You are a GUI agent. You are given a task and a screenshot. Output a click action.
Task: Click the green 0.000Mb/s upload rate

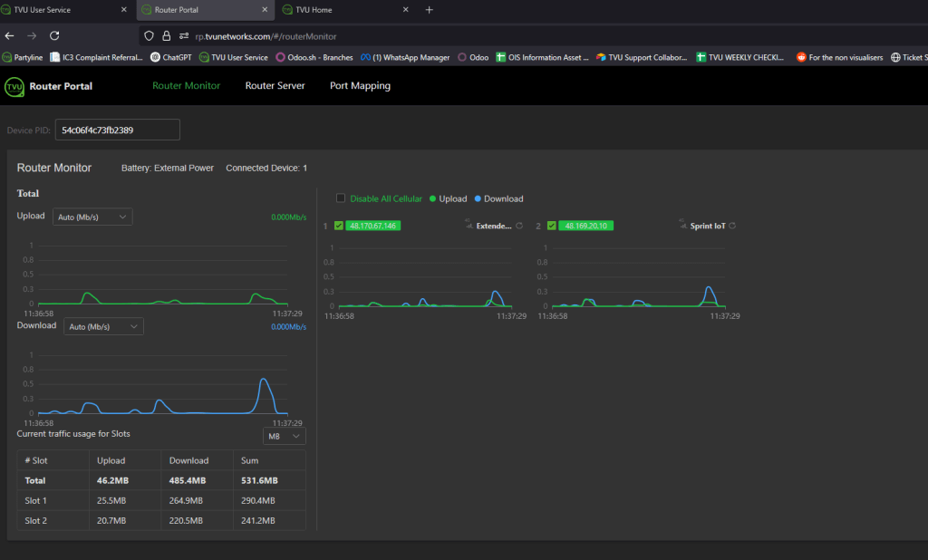289,217
